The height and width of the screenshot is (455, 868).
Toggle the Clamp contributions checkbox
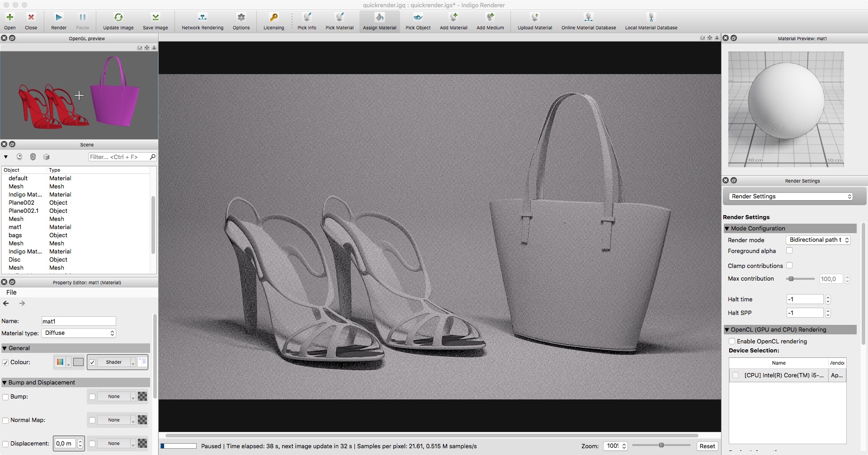point(789,266)
